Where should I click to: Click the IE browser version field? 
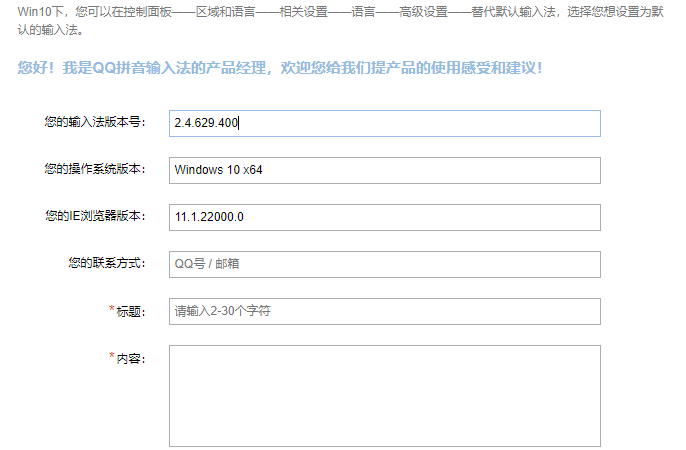click(385, 217)
